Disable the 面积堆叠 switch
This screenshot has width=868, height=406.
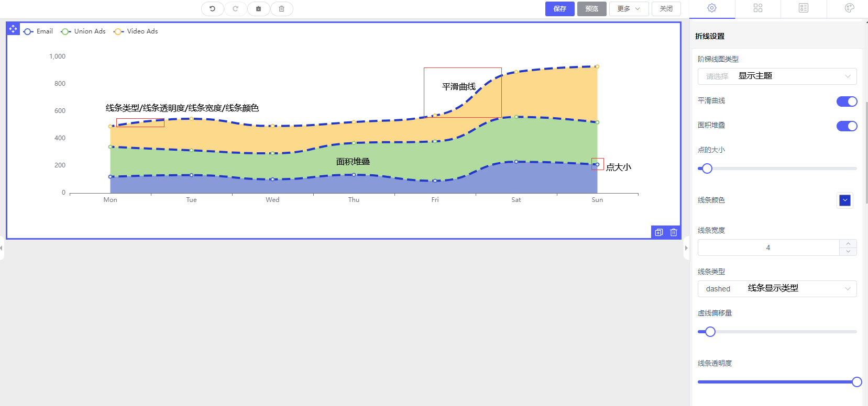click(846, 126)
